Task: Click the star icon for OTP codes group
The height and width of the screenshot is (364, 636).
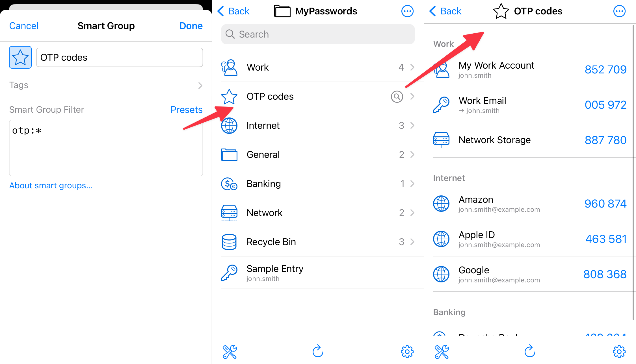Action: (229, 96)
